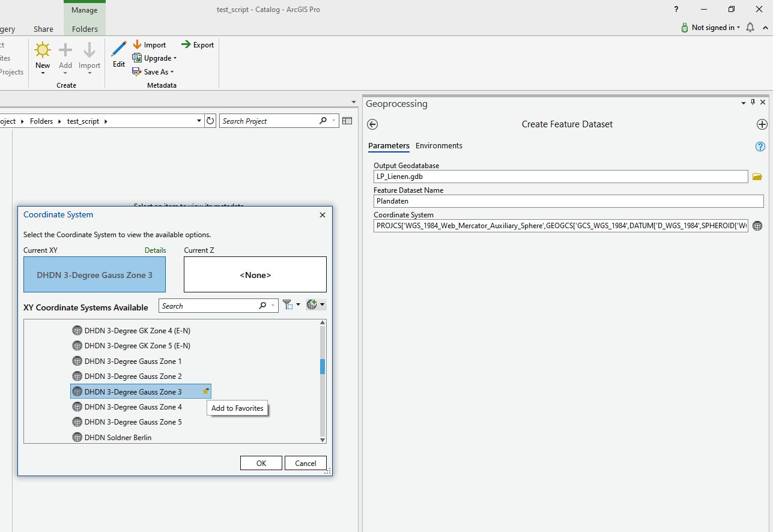This screenshot has width=773, height=532.
Task: Open the catalog pane tab list dropdown
Action: 354,102
